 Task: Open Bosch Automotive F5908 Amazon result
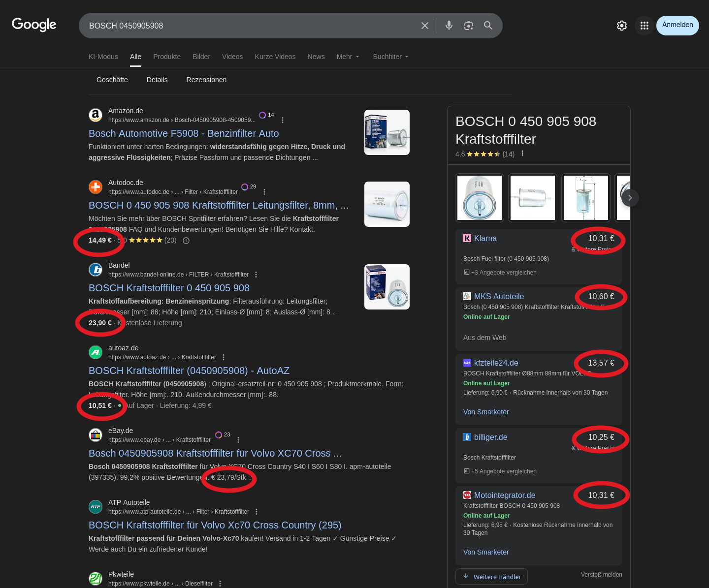184,133
